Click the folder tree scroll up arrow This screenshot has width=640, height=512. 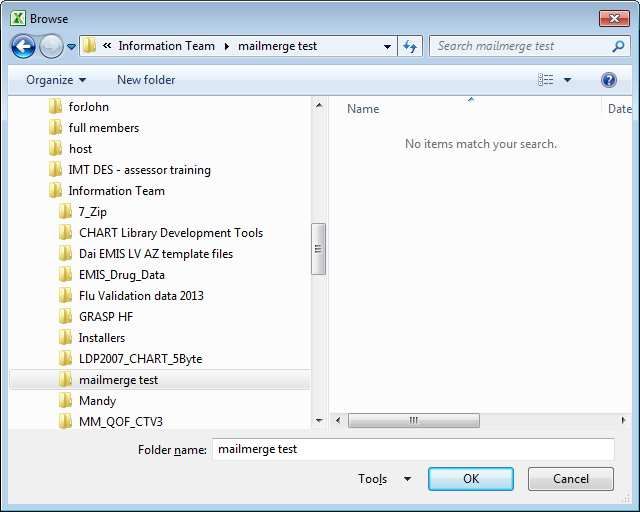tap(319, 106)
